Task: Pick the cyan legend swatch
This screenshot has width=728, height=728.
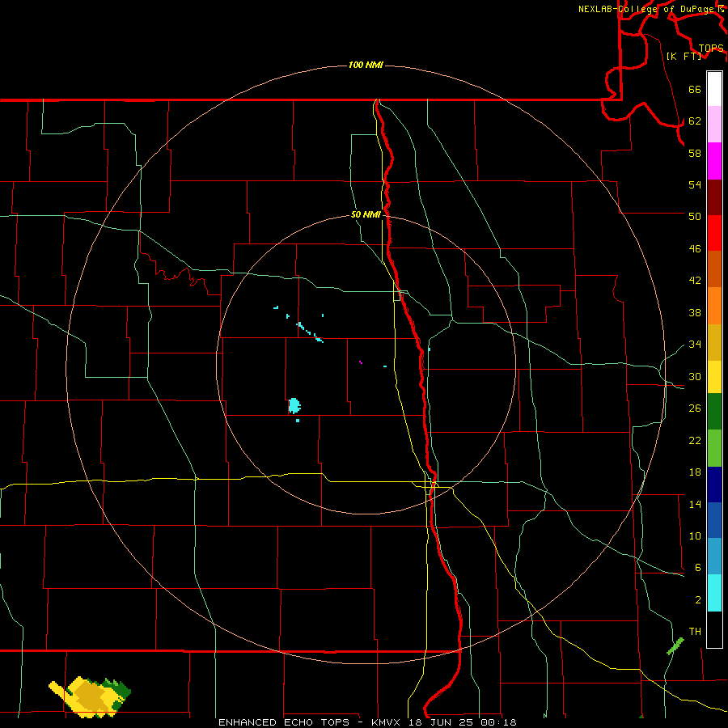Action: 714,593
